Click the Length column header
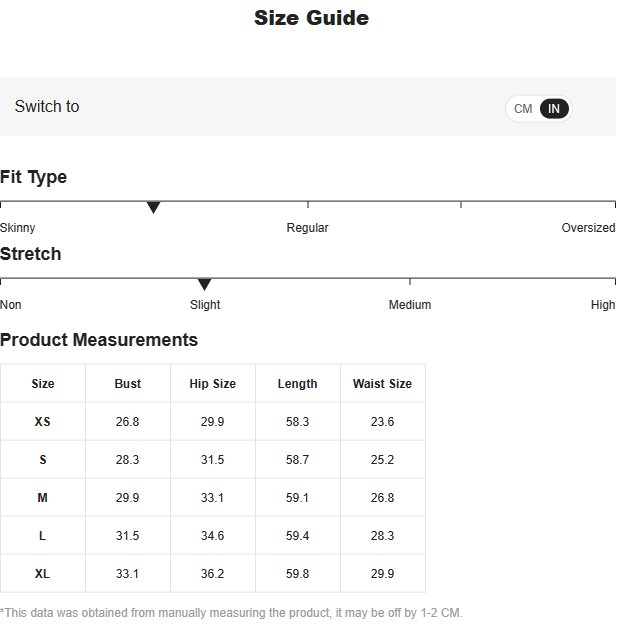The image size is (644, 636). coord(297,383)
